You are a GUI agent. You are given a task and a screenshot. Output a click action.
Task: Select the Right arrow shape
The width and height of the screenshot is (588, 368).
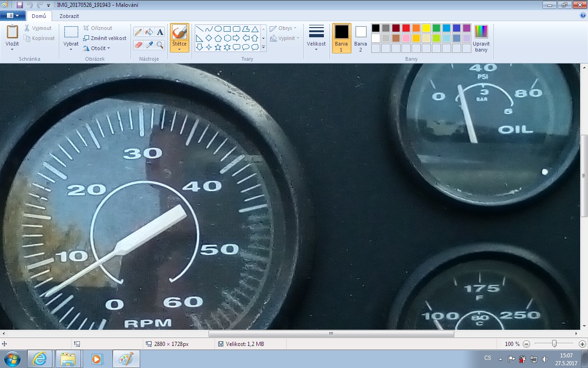237,38
